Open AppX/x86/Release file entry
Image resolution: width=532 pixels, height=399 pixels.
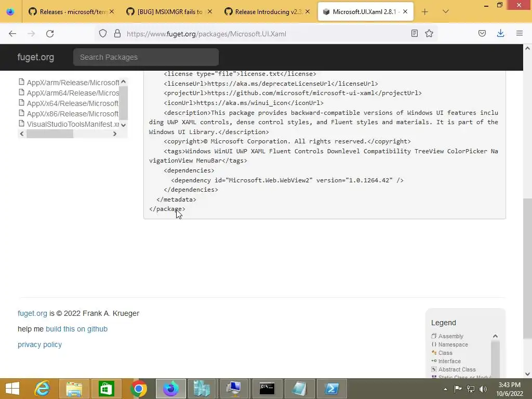tap(73, 114)
